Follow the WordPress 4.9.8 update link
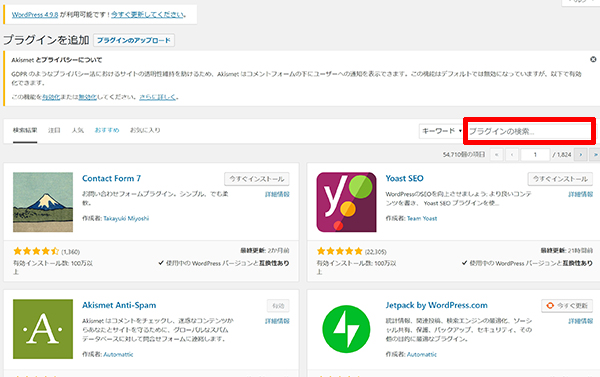600x377 pixels. click(x=35, y=15)
